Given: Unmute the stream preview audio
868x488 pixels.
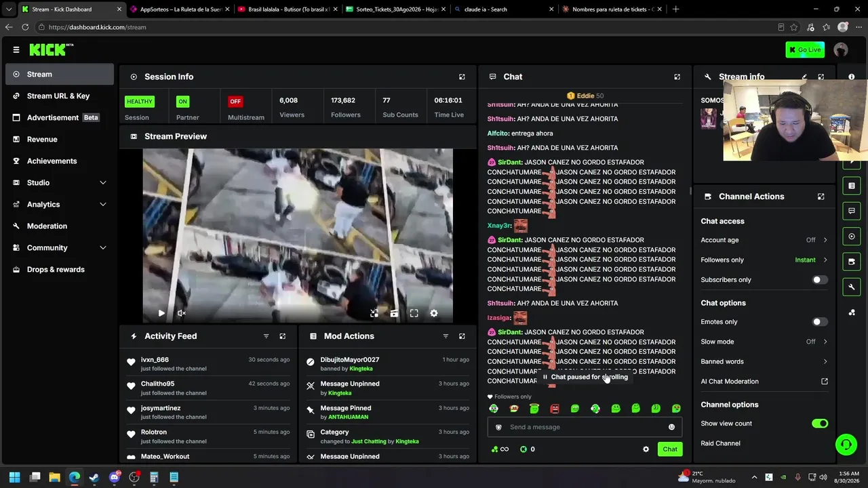Looking at the screenshot, I should 181,313.
